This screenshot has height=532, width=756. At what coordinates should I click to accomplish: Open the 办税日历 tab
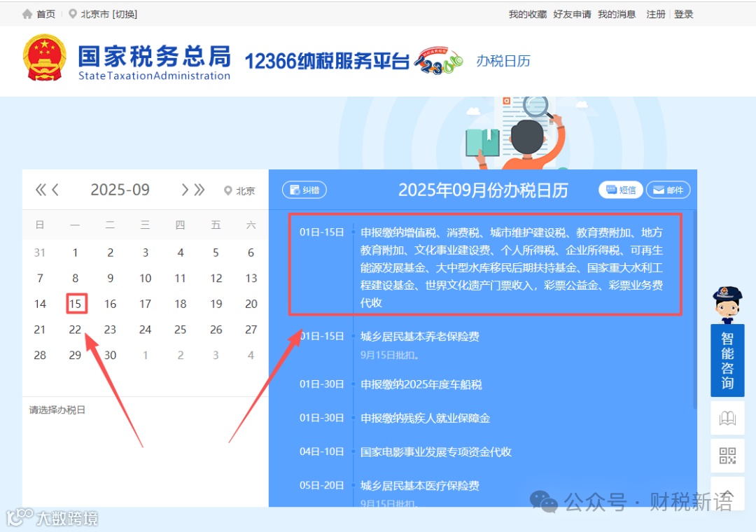point(503,62)
